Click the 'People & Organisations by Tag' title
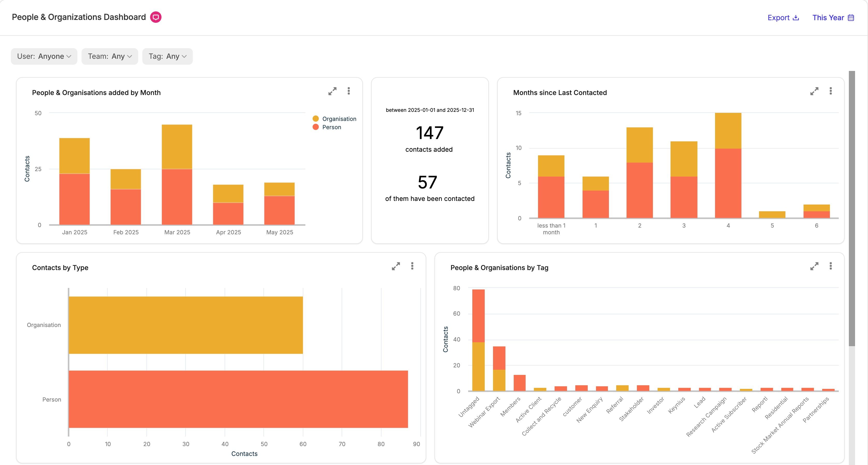Image resolution: width=868 pixels, height=465 pixels. tap(499, 268)
